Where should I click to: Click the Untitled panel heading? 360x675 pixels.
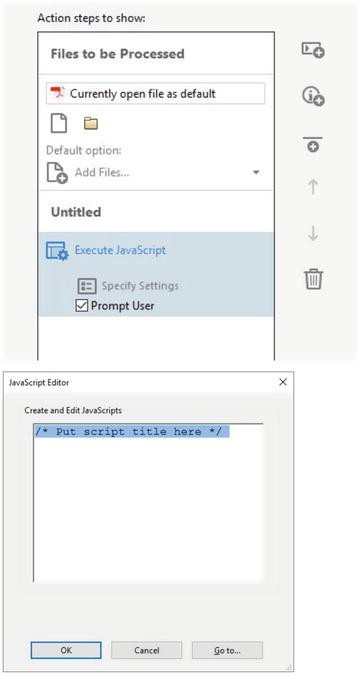point(76,212)
